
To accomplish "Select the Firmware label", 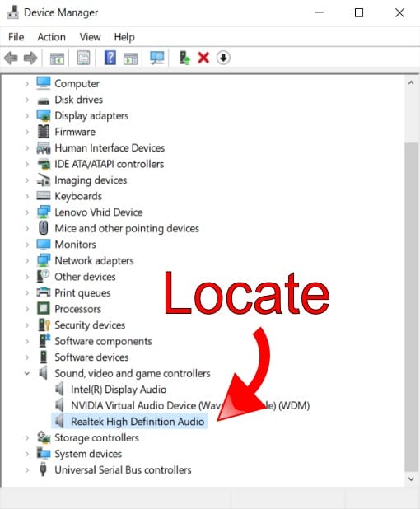I will [75, 132].
